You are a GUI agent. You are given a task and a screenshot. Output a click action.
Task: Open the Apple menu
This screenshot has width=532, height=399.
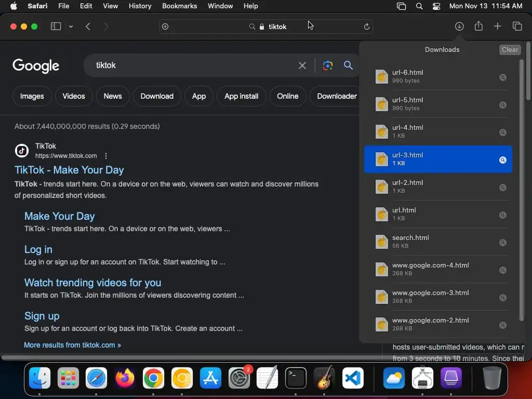click(14, 6)
